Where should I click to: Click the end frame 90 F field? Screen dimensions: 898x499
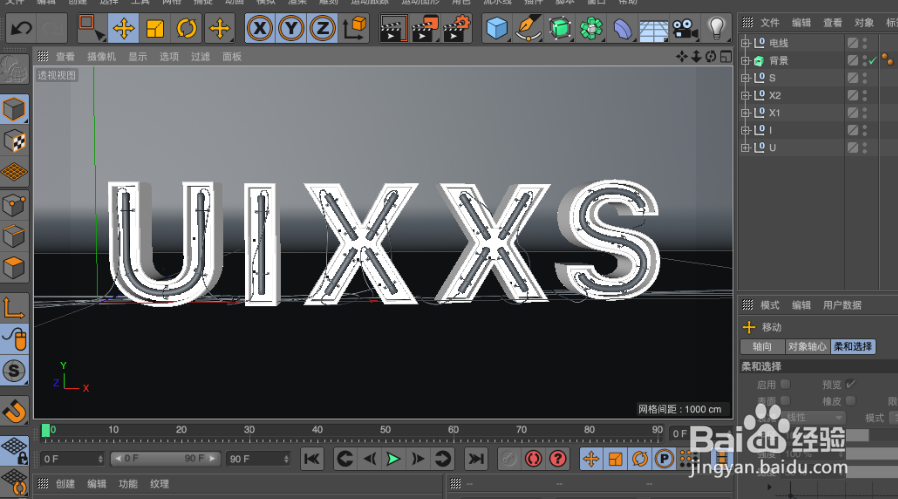click(x=258, y=459)
